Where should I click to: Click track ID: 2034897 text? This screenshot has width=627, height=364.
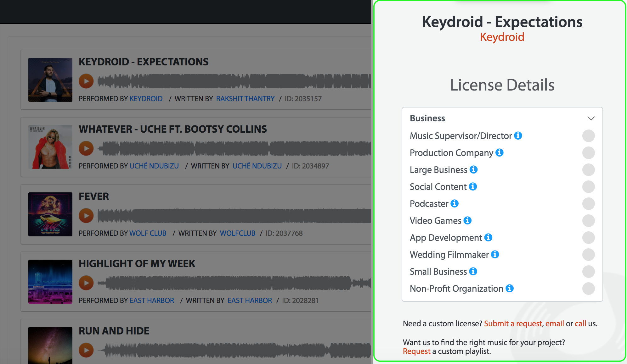click(310, 166)
